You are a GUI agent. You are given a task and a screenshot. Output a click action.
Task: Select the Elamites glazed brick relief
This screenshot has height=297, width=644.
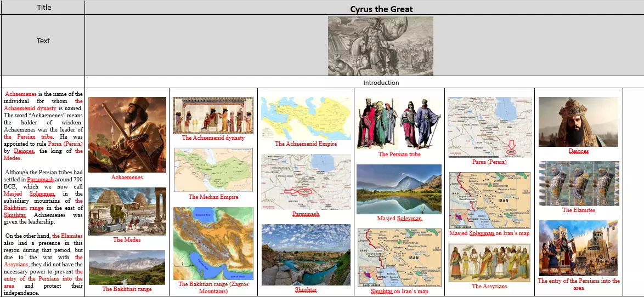point(579,184)
